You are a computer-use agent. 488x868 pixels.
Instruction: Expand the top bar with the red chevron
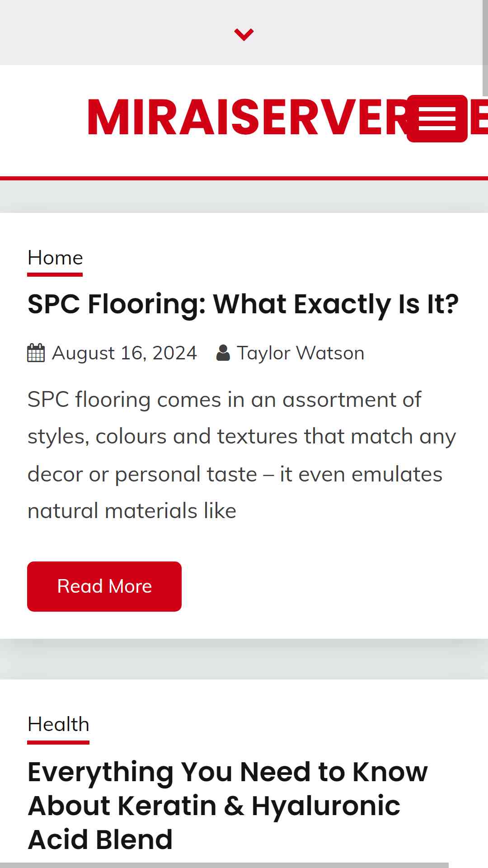pos(244,34)
